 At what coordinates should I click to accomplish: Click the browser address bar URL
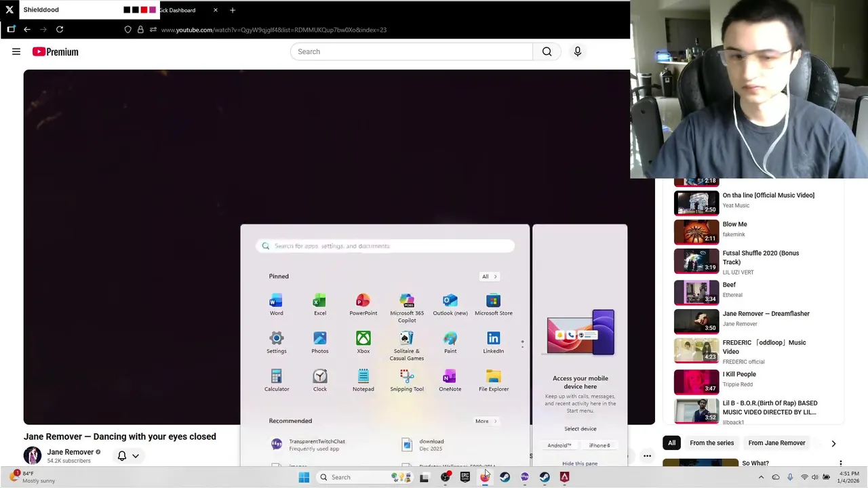pyautogui.click(x=274, y=30)
